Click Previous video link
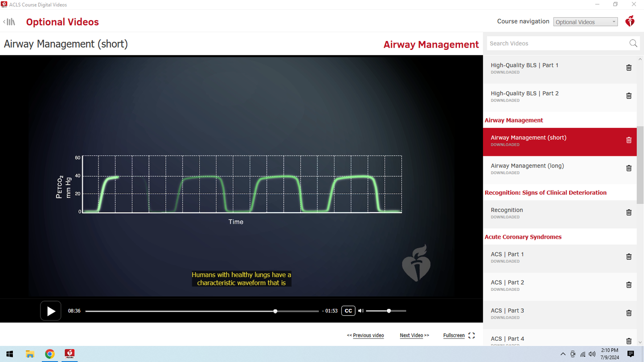Screen dimensions: 644x362 368,335
